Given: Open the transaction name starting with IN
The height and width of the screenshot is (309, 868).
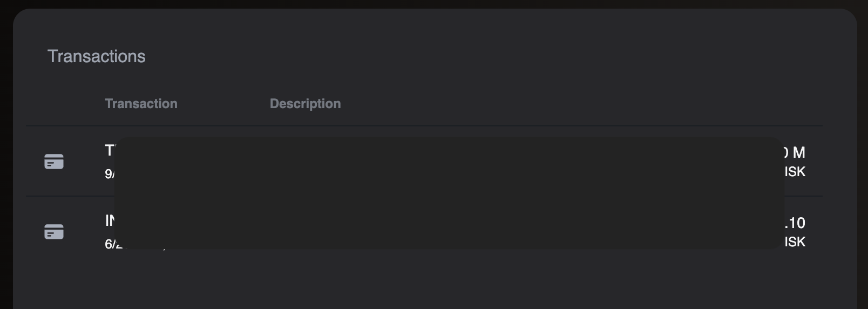Looking at the screenshot, I should (110, 220).
